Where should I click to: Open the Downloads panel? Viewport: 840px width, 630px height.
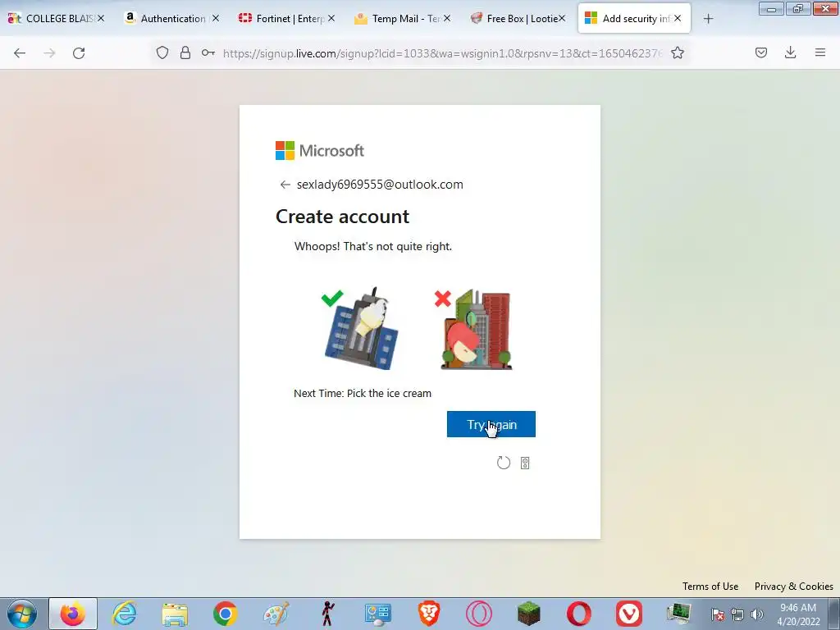(x=790, y=52)
